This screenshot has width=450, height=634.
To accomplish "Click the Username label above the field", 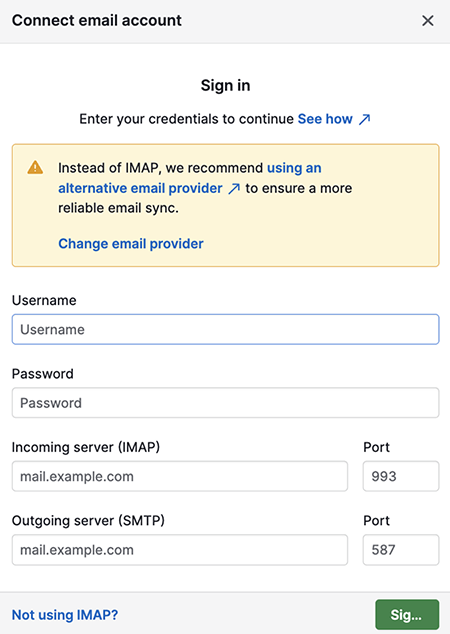I will [x=44, y=300].
